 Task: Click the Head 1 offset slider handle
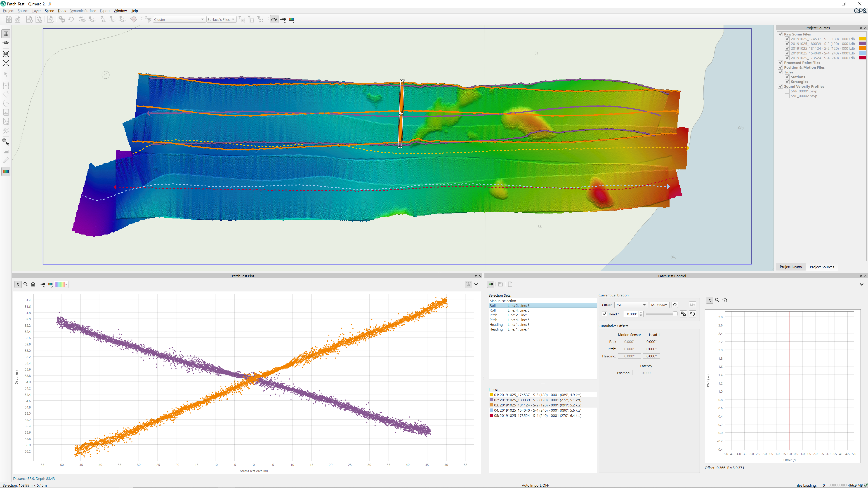pos(675,314)
